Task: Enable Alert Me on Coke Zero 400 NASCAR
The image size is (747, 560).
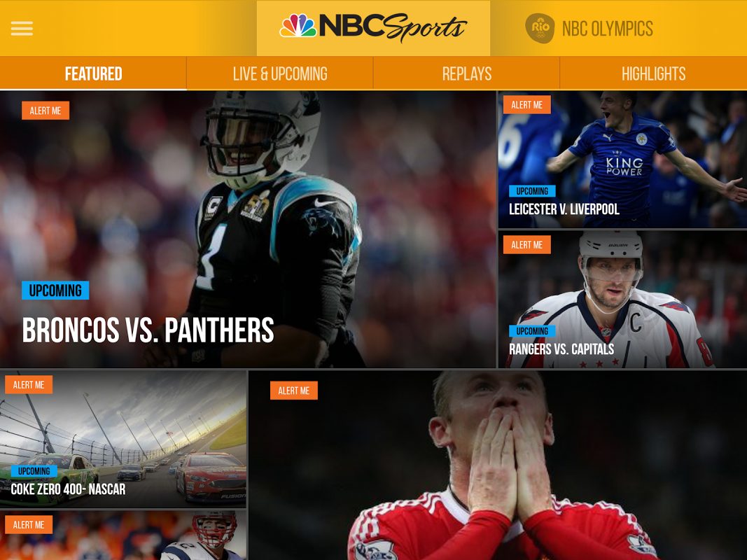Action: (x=29, y=385)
